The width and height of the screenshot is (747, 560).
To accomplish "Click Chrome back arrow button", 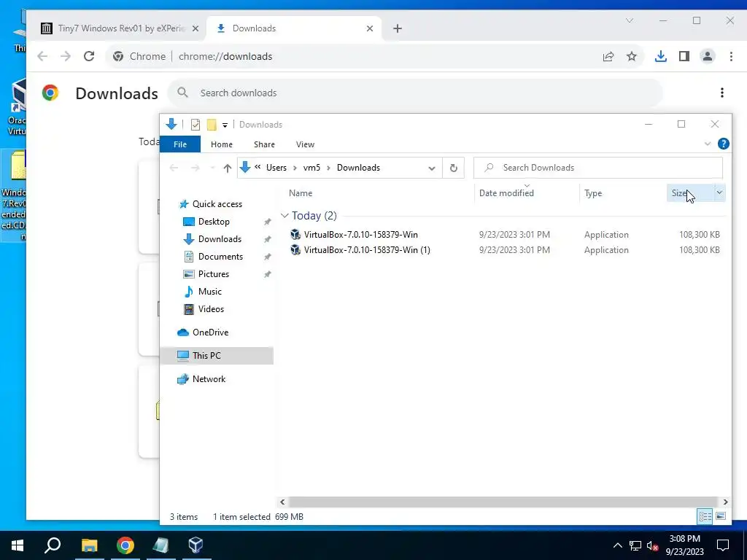I will [x=42, y=56].
